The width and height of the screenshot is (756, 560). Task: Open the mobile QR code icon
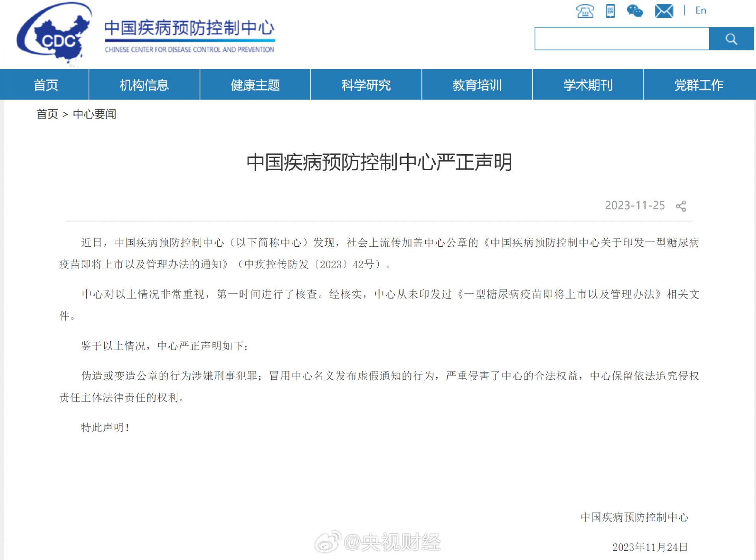(610, 11)
